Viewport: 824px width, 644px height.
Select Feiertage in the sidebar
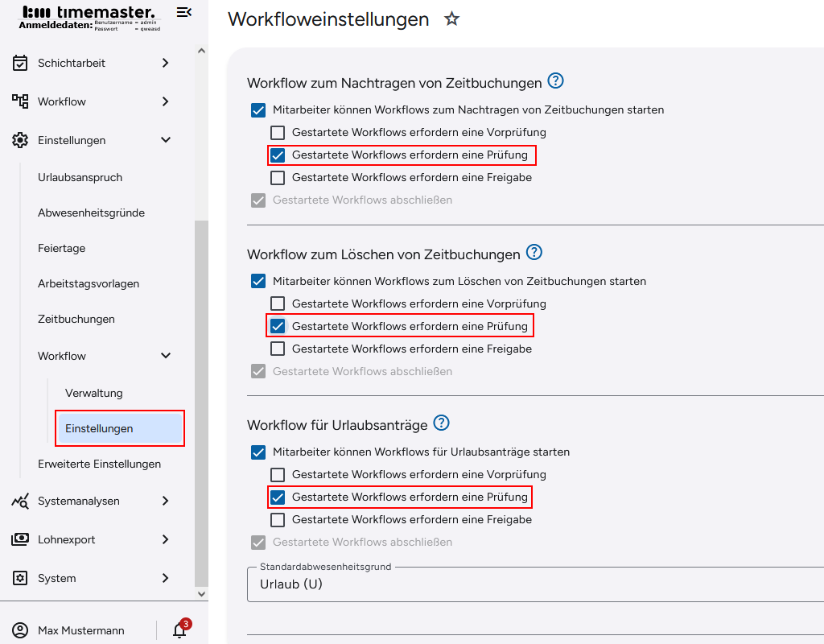(x=62, y=248)
